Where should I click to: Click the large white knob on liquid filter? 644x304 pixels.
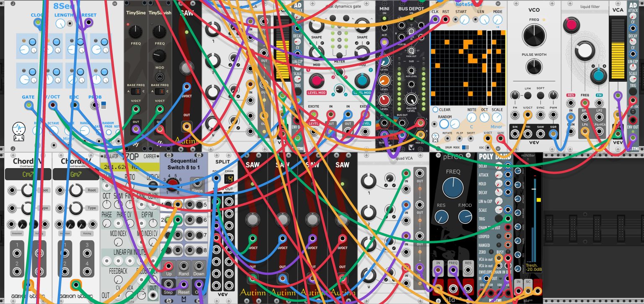tap(584, 51)
